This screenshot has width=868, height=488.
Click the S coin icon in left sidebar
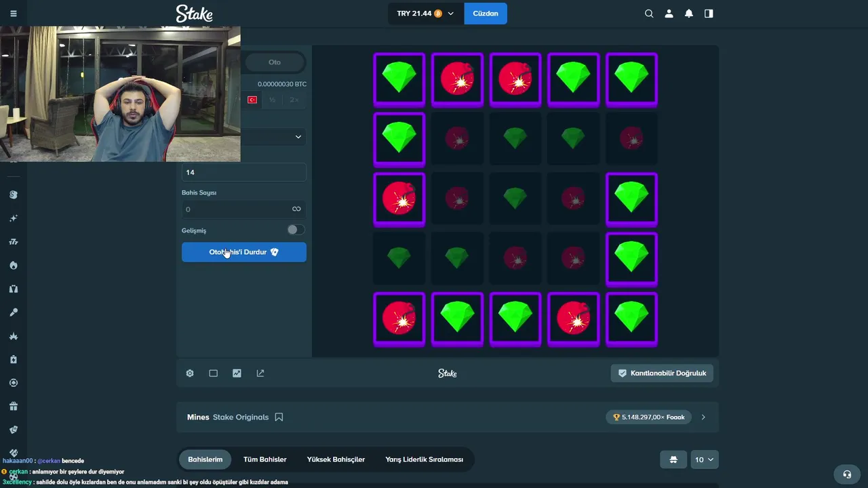pos(14,195)
